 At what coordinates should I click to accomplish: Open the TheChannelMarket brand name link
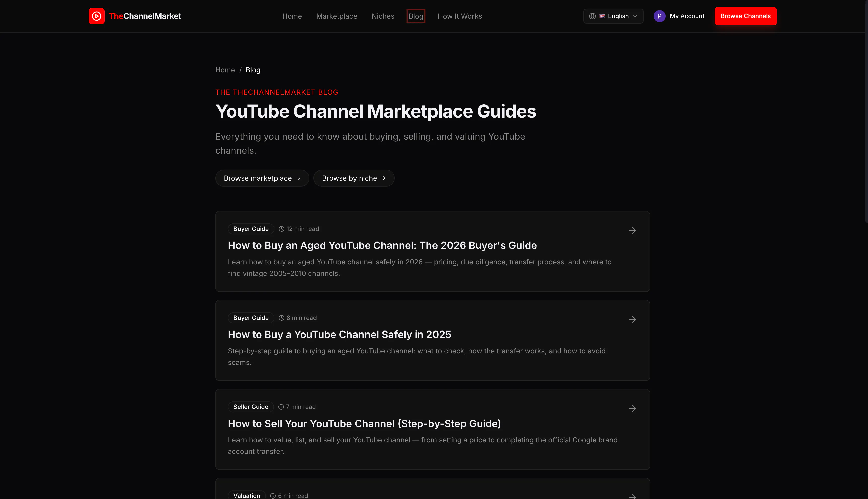coord(145,16)
